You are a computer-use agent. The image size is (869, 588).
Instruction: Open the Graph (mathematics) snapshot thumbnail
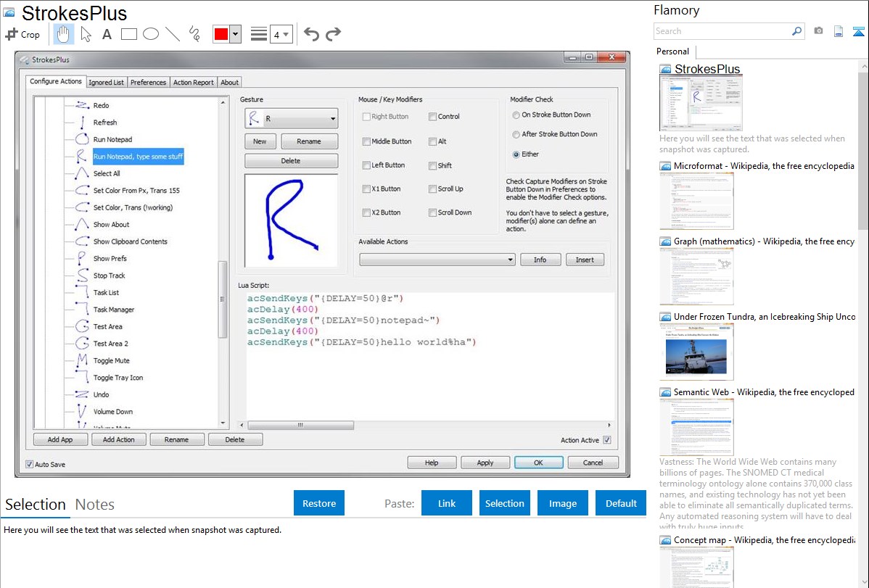click(696, 276)
